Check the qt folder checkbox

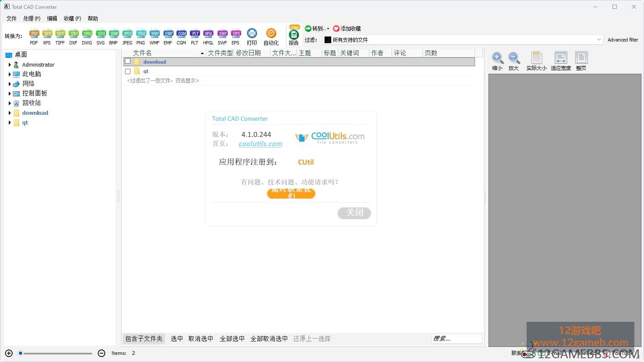pyautogui.click(x=128, y=71)
